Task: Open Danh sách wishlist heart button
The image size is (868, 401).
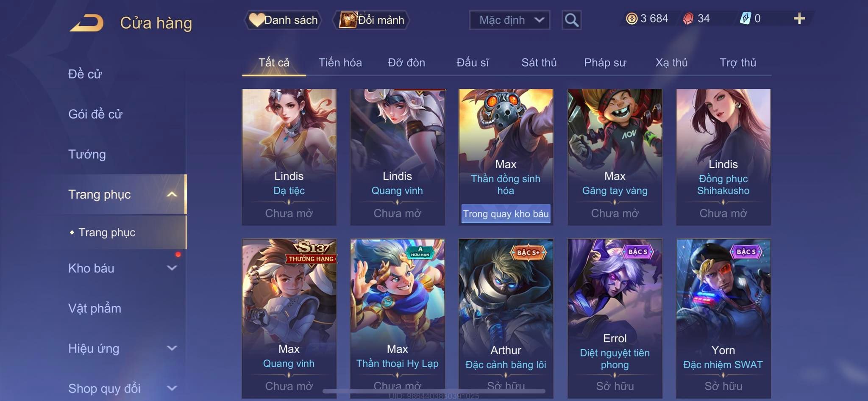Action: 283,20
